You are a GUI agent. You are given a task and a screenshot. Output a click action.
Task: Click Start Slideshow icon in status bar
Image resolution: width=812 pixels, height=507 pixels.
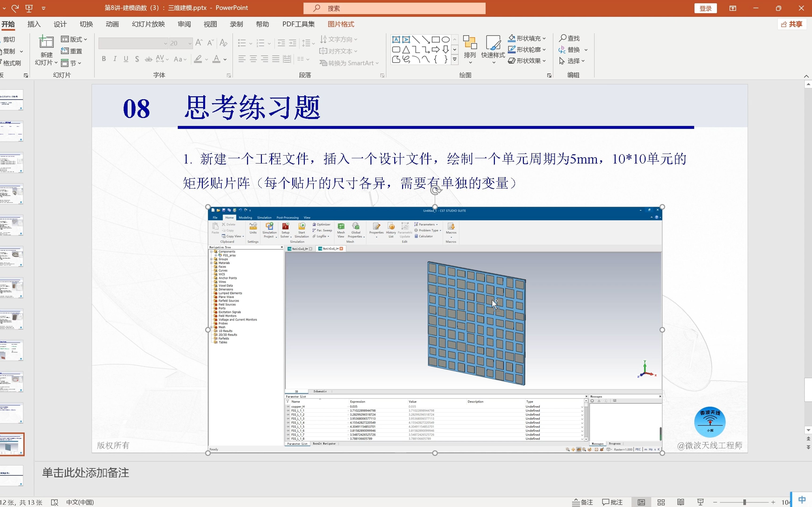(x=700, y=502)
